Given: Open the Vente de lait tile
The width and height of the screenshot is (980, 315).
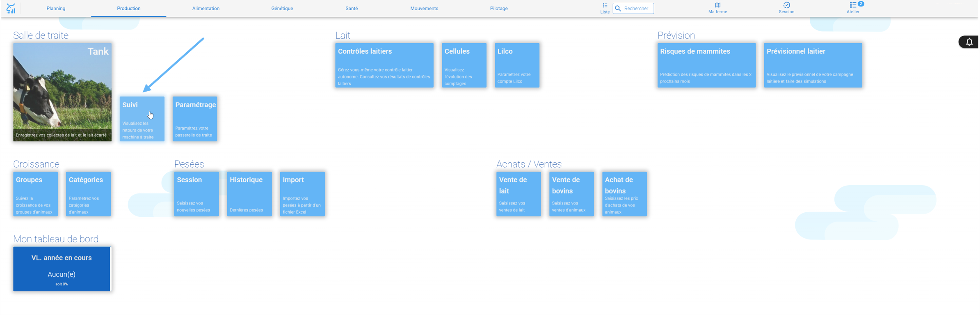Looking at the screenshot, I should click(519, 194).
